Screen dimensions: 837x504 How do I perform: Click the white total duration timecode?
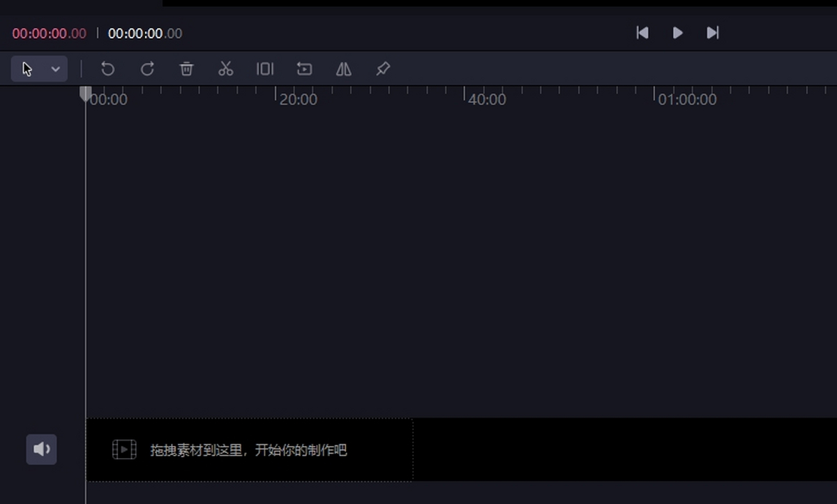click(x=145, y=33)
